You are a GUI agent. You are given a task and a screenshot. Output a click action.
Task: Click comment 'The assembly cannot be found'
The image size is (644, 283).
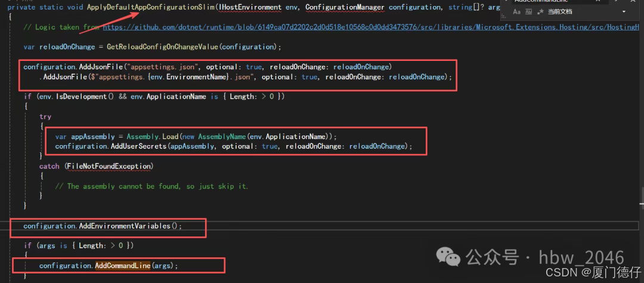[x=151, y=186]
